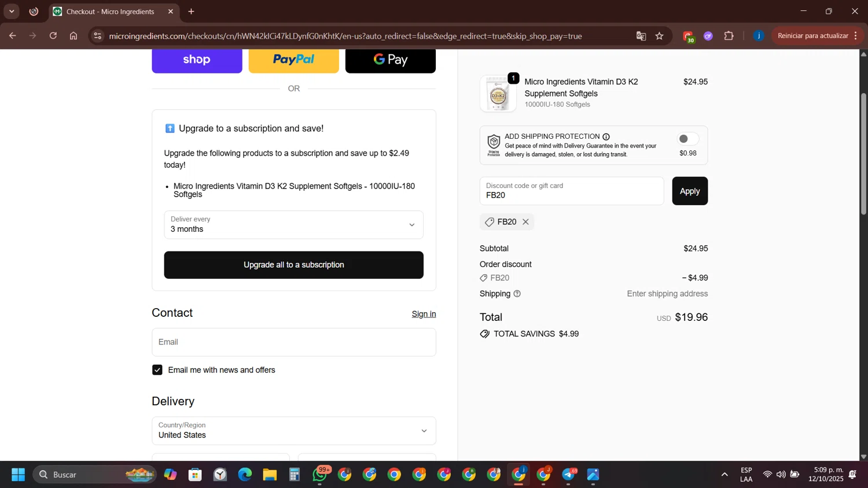Open the browser extensions puzzle icon
868x488 pixels.
coord(729,36)
